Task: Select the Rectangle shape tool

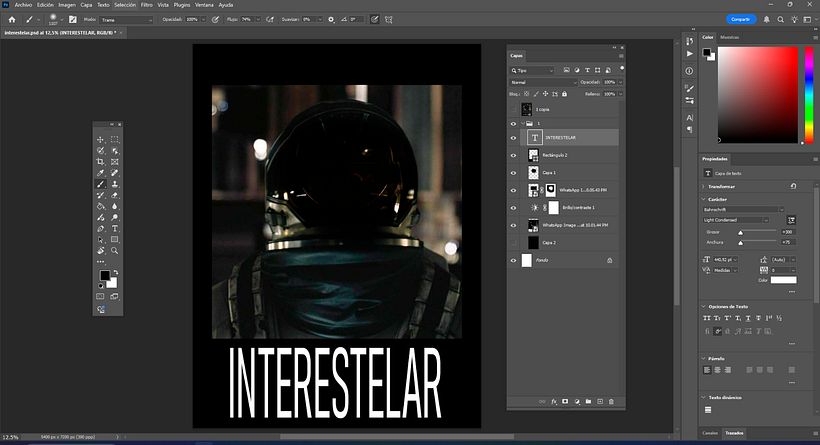Action: (115, 239)
